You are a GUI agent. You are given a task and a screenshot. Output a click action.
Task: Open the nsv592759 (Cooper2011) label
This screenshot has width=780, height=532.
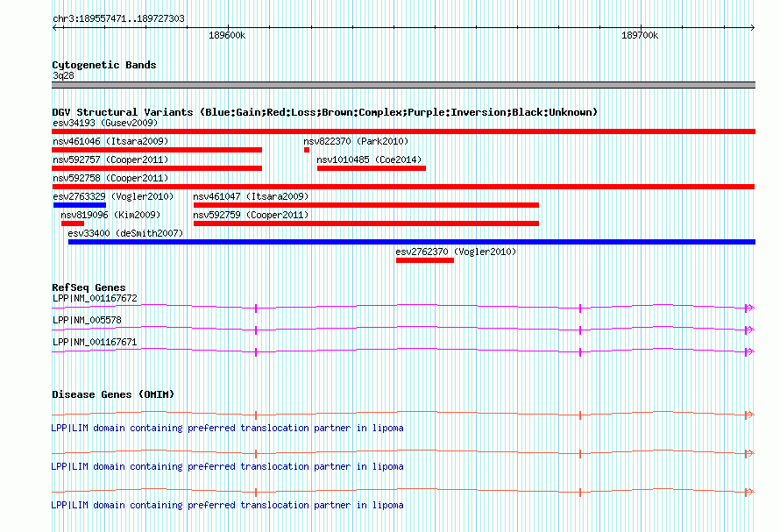tap(251, 215)
